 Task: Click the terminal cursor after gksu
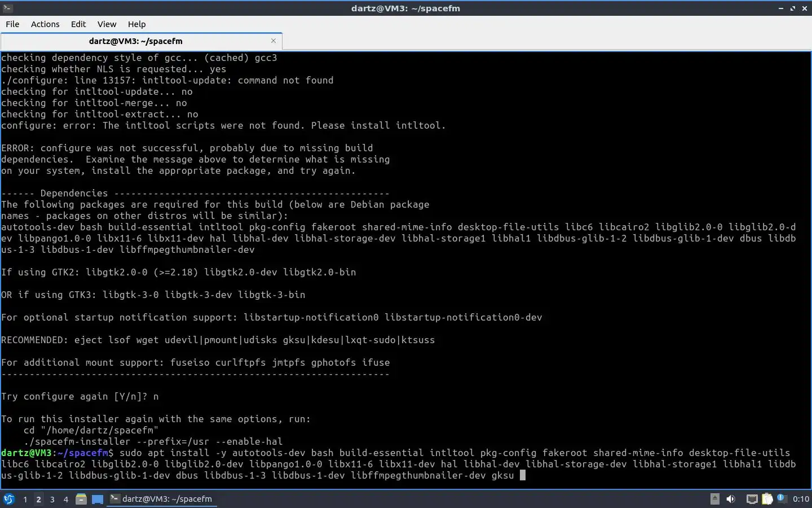coord(523,475)
